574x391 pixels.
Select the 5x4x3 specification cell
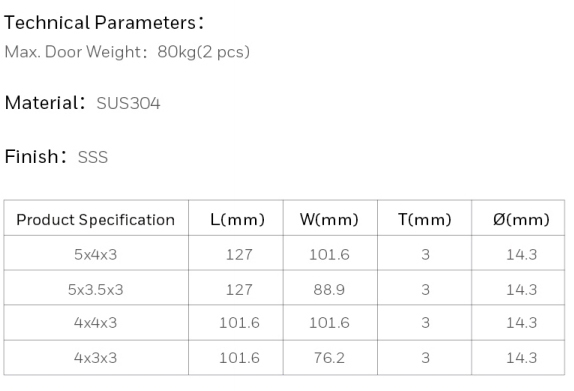[x=96, y=254]
